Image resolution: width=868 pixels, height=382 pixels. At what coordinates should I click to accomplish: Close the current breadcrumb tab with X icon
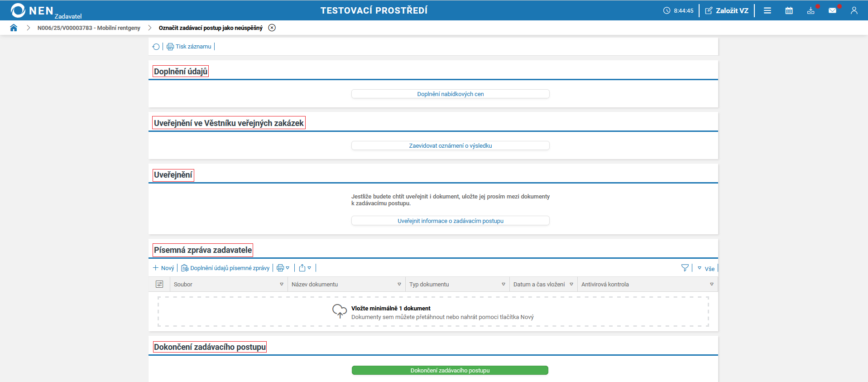click(272, 28)
